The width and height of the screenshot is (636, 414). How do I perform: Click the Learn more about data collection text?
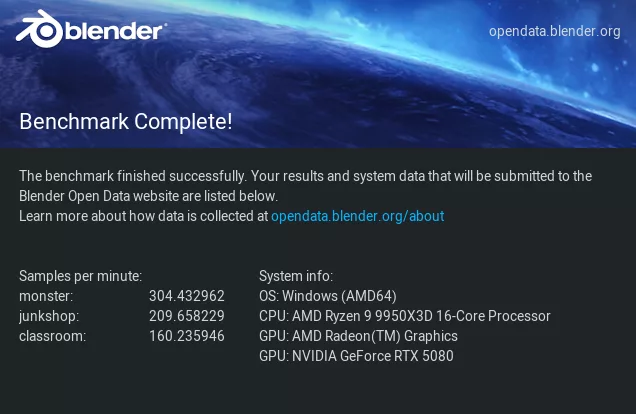(143, 216)
